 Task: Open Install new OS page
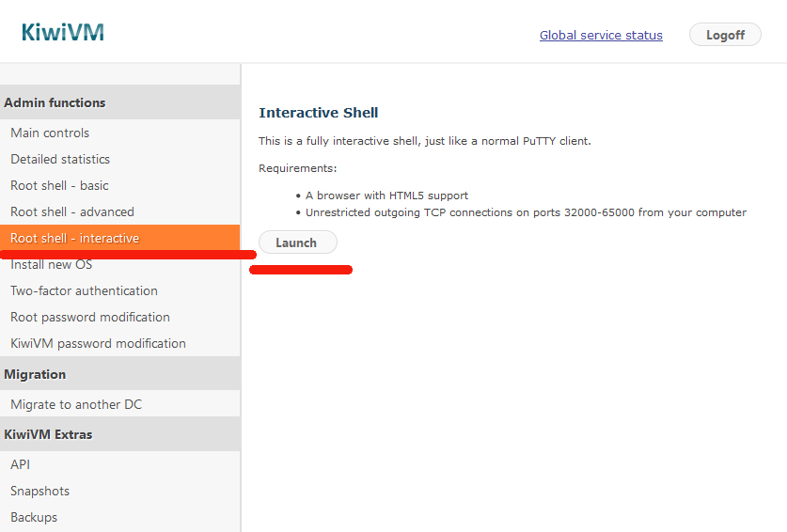click(51, 265)
